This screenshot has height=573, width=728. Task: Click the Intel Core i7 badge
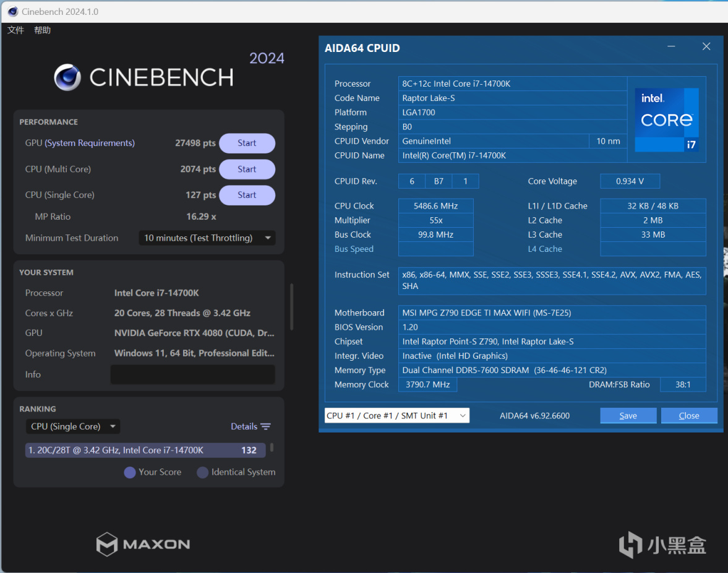point(667,119)
